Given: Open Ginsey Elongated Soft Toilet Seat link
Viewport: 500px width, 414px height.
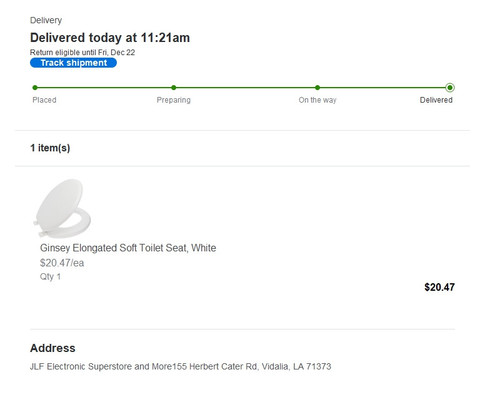Looking at the screenshot, I should pyautogui.click(x=128, y=248).
